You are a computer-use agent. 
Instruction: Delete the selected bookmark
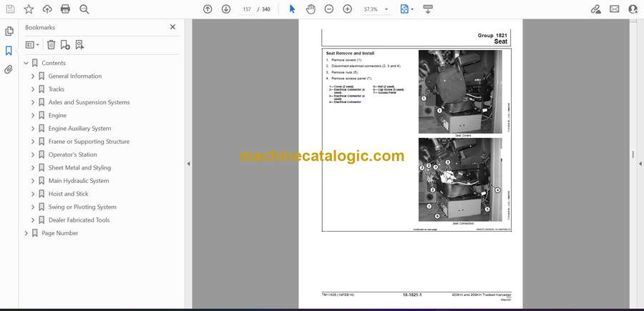pos(51,45)
